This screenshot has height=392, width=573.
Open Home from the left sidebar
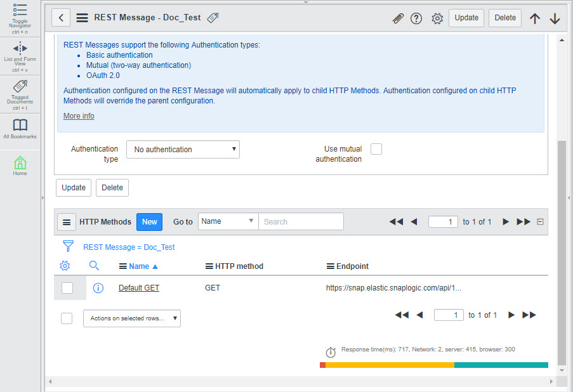click(x=20, y=166)
